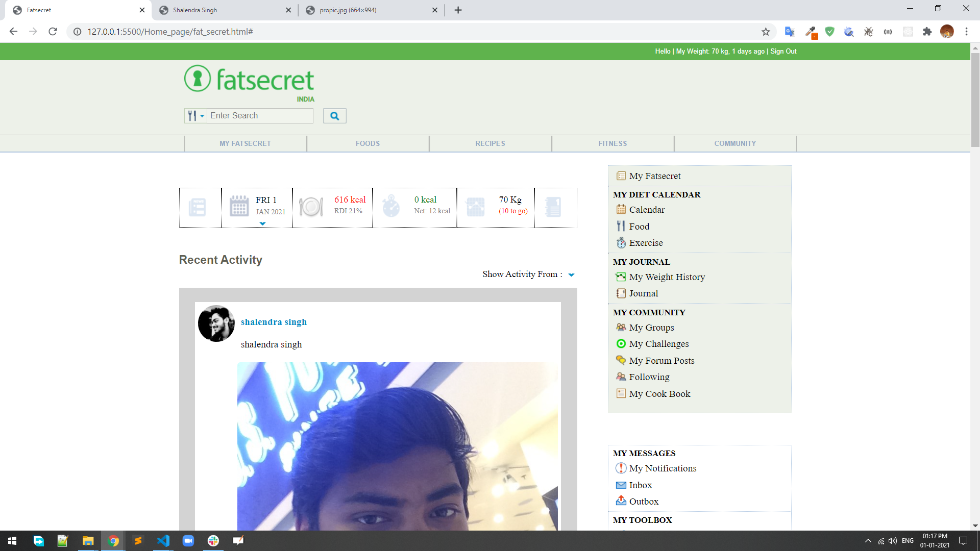This screenshot has width=980, height=551.
Task: Open the FOODS navigation tab
Action: pyautogui.click(x=367, y=143)
